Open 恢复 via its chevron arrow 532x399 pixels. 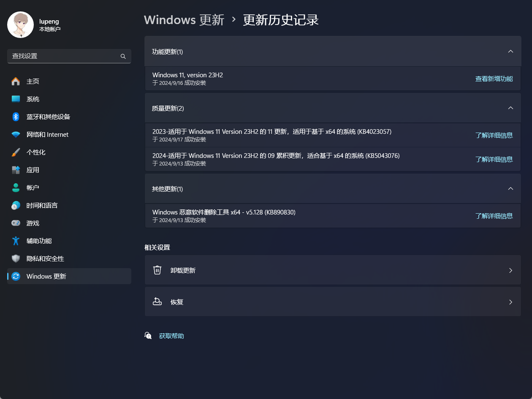click(510, 302)
